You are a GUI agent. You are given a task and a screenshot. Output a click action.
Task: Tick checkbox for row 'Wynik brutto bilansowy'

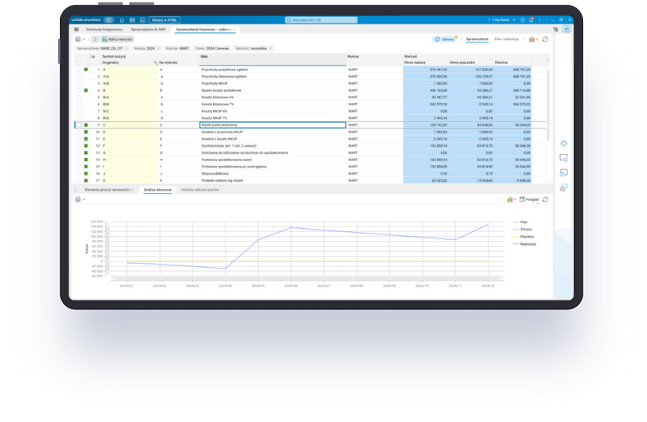[x=78, y=125]
